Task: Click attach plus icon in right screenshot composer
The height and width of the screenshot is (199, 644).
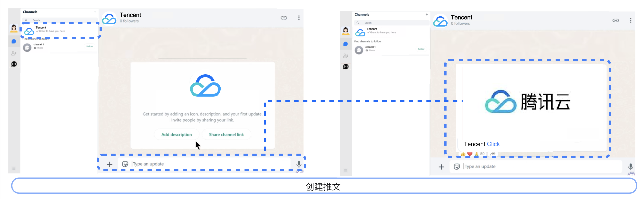Action: (x=441, y=167)
